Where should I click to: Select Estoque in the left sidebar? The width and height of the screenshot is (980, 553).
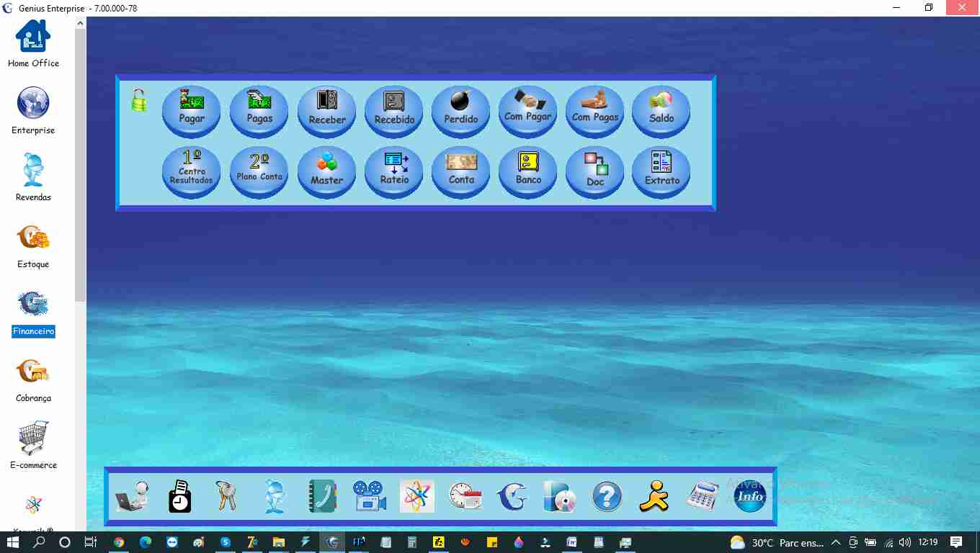33,246
